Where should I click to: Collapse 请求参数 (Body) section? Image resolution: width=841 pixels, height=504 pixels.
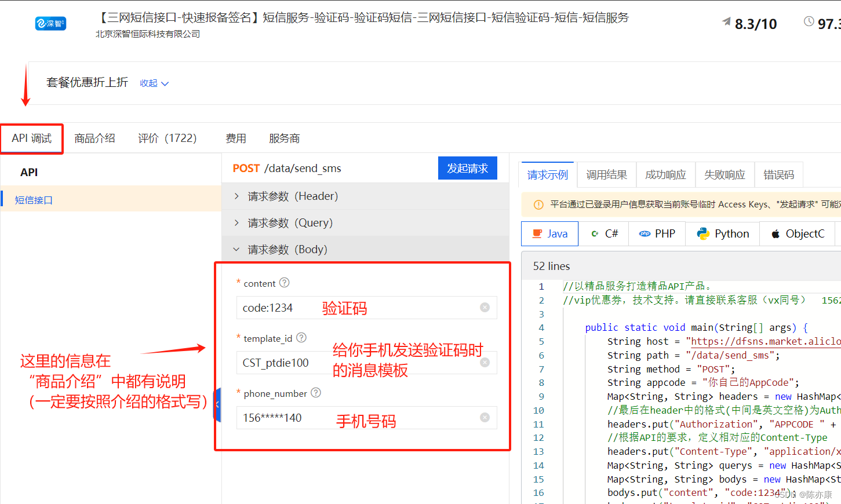[366, 250]
